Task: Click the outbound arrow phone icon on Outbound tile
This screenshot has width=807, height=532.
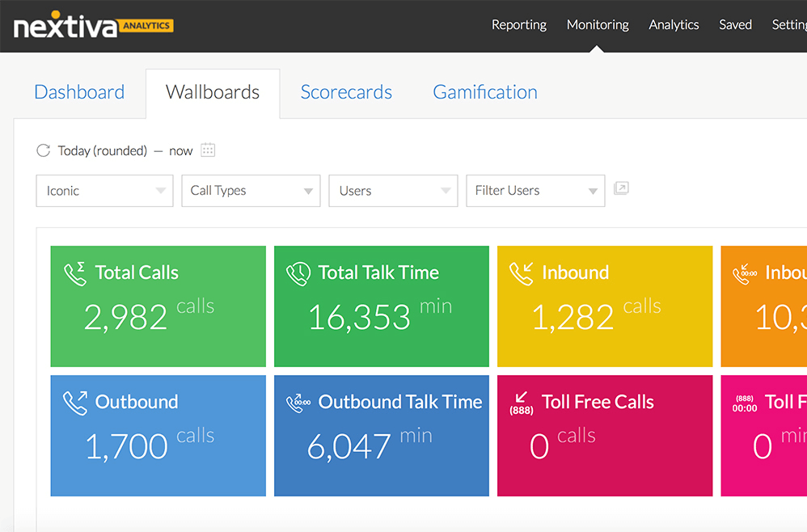Action: (x=75, y=402)
